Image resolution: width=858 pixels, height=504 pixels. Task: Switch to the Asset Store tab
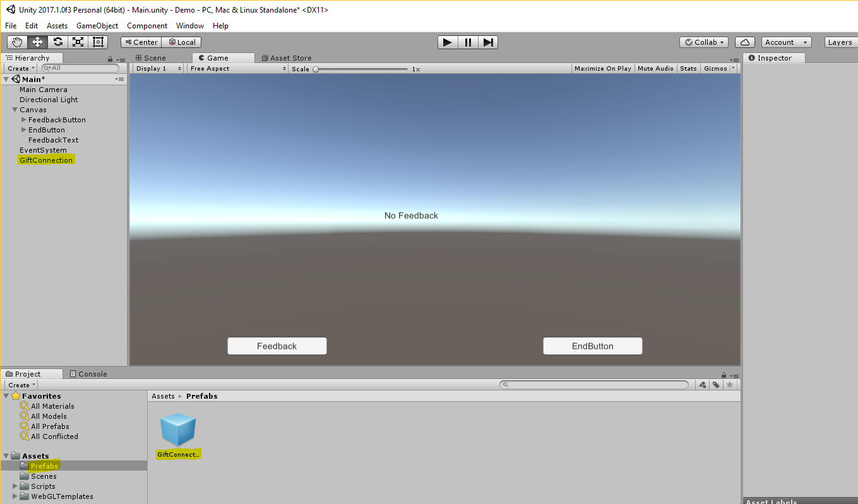coord(287,58)
